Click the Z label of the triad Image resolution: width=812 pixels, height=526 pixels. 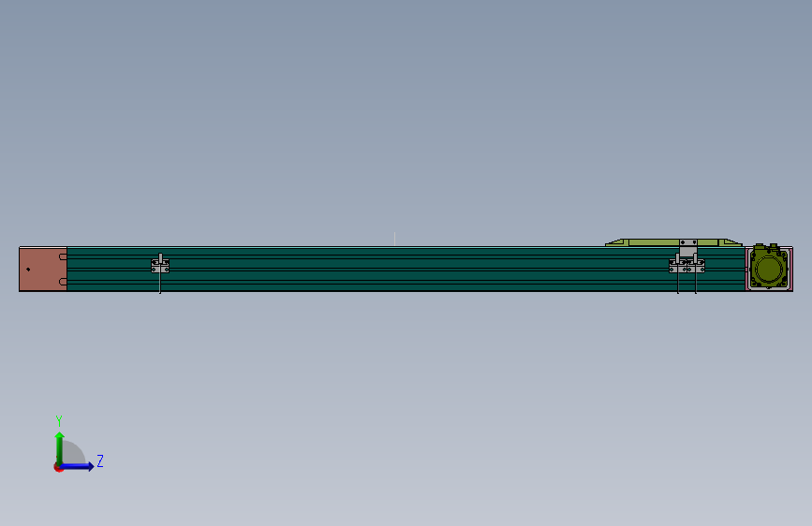click(100, 460)
